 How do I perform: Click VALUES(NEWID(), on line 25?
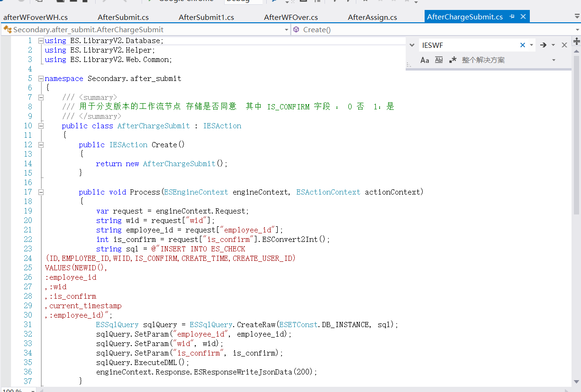[x=76, y=268]
